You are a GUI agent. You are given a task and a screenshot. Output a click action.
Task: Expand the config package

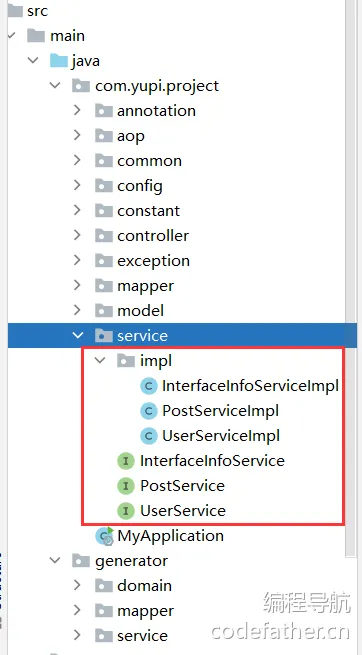click(x=77, y=185)
